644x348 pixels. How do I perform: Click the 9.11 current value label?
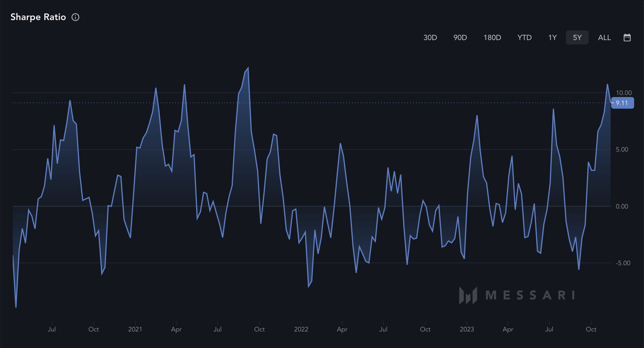[622, 103]
